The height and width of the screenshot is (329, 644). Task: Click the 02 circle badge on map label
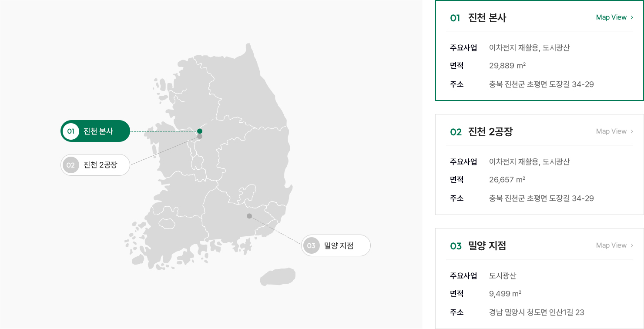coord(71,165)
